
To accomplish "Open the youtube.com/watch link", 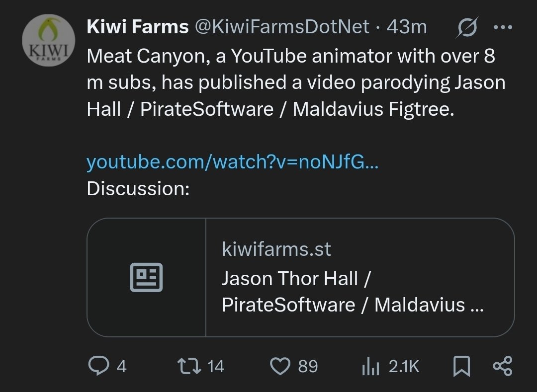I will [233, 162].
